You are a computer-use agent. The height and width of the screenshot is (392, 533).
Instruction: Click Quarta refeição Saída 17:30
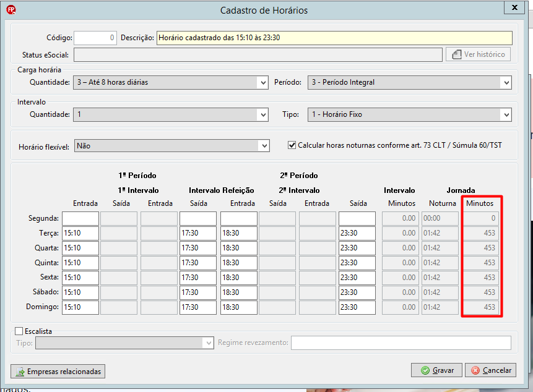[198, 248]
